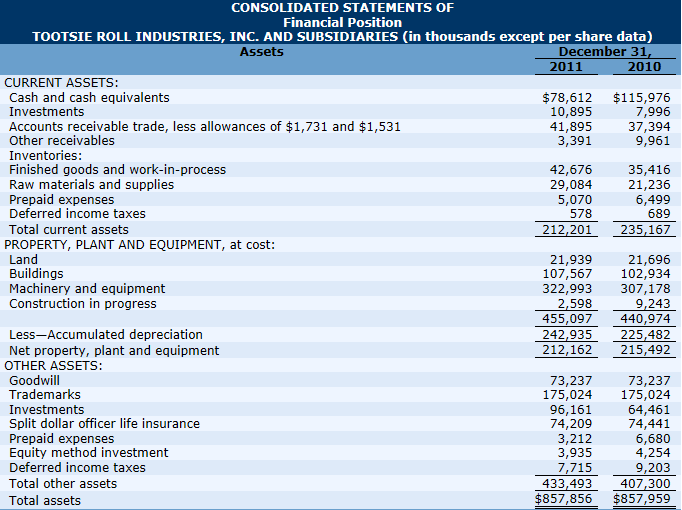The height and width of the screenshot is (510, 682).
Task: Select the 'Construction in progress' row label
Action: [x=83, y=303]
